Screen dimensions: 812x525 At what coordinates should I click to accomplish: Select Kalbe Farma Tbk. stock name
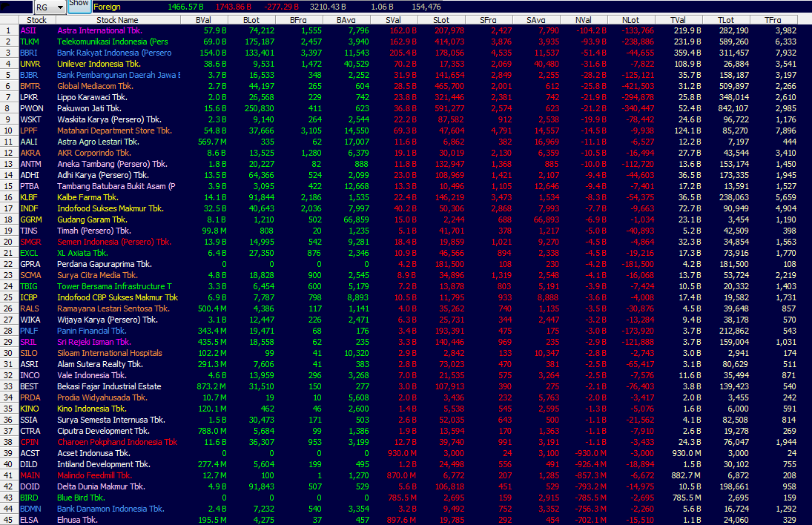pyautogui.click(x=88, y=197)
